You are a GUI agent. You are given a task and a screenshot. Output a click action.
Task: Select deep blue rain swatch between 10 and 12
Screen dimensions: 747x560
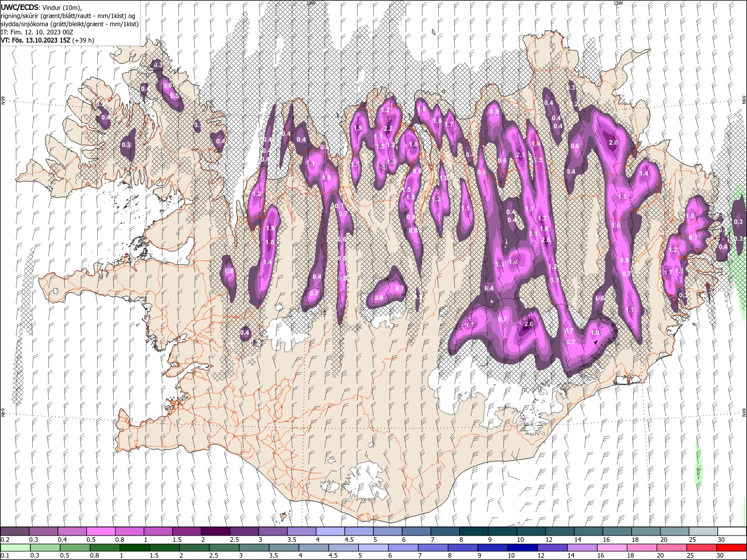point(521,548)
